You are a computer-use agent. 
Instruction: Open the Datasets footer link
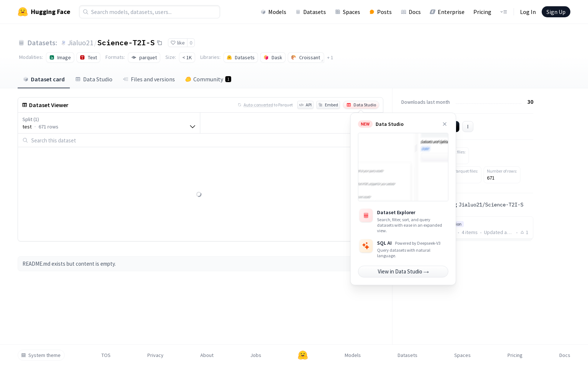tap(408, 355)
